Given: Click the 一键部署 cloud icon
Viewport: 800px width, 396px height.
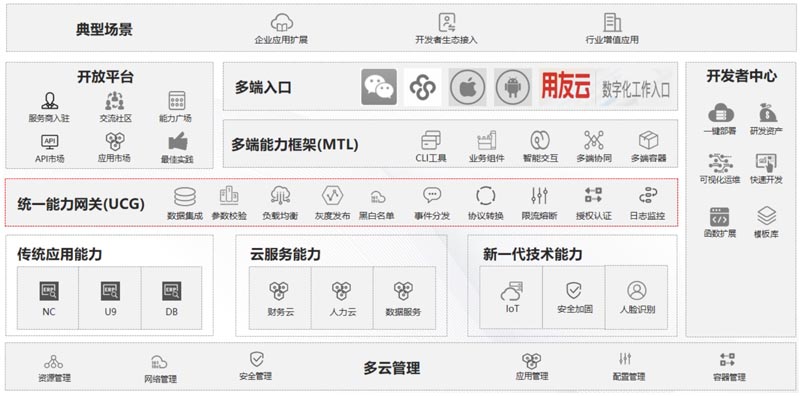Looking at the screenshot, I should 720,113.
